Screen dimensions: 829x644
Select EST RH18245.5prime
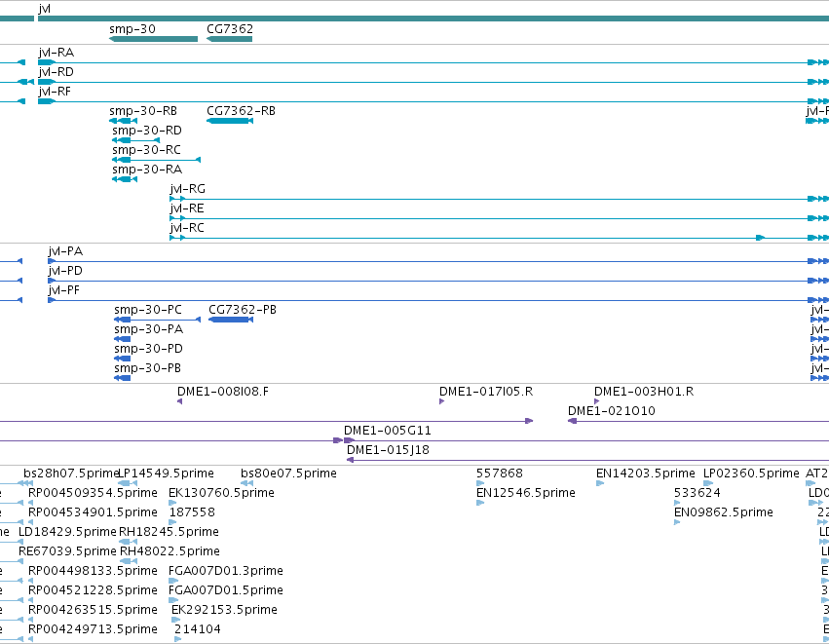click(x=169, y=532)
